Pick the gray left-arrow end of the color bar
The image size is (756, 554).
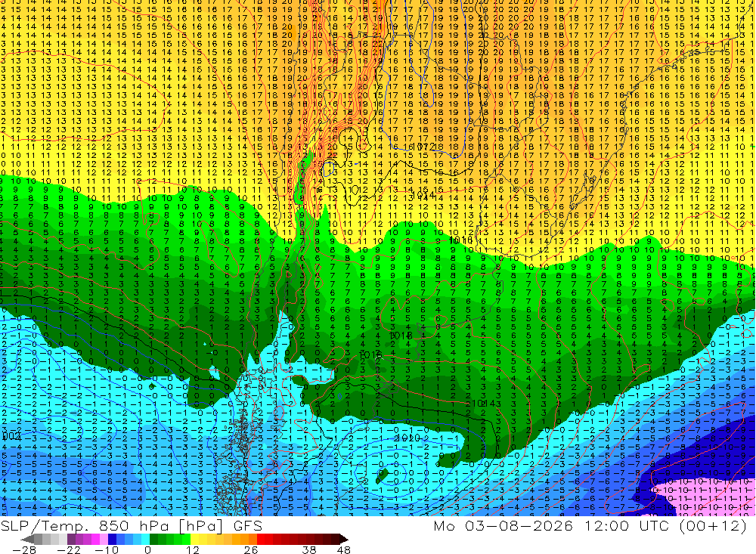27,539
